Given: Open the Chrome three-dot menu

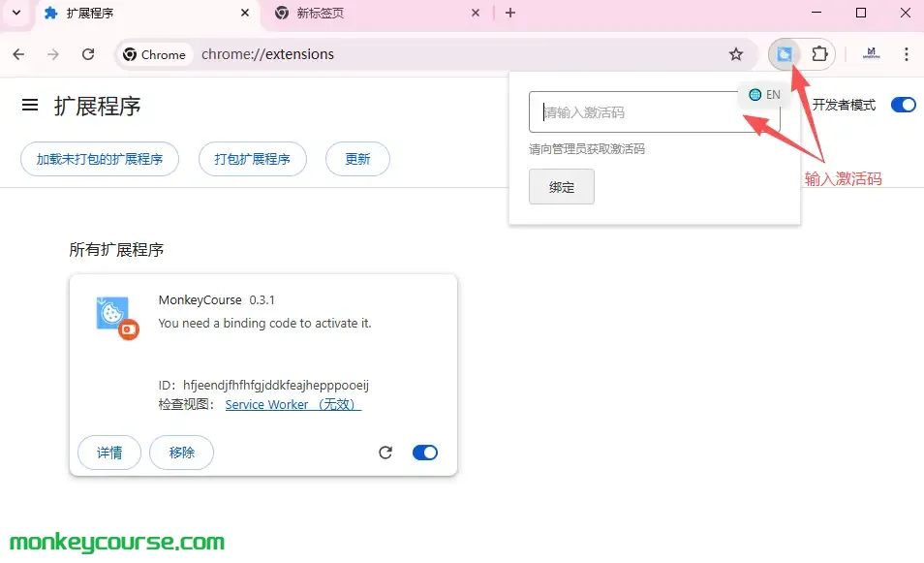Looking at the screenshot, I should pyautogui.click(x=906, y=54).
